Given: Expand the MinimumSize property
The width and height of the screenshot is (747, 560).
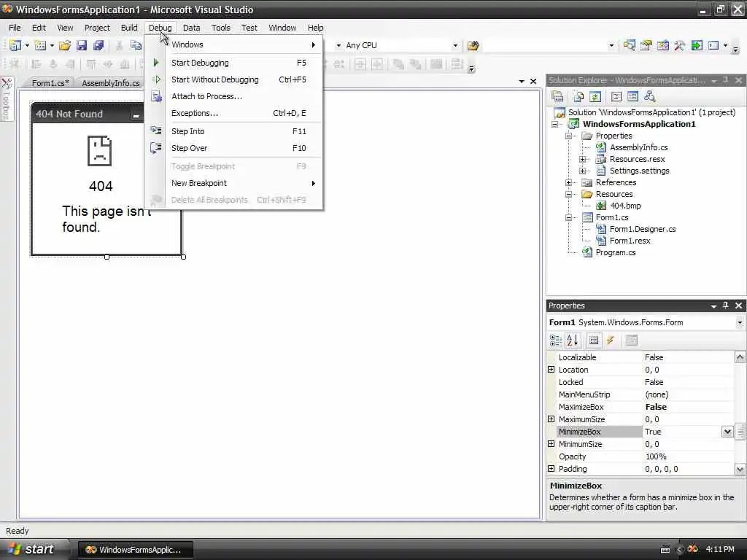Looking at the screenshot, I should 551,444.
